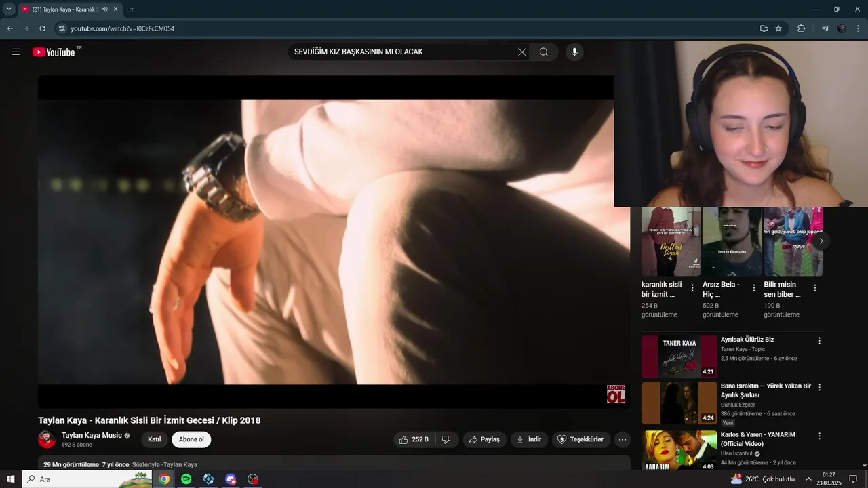868x488 pixels.
Task: Expand the video description showing 29 Mn görüntüleme
Action: coord(334,464)
